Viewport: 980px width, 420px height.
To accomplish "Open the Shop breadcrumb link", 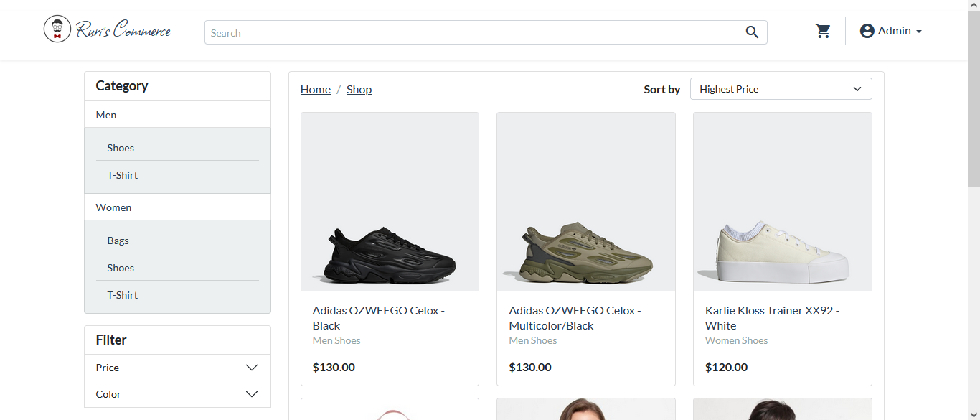I will point(359,89).
